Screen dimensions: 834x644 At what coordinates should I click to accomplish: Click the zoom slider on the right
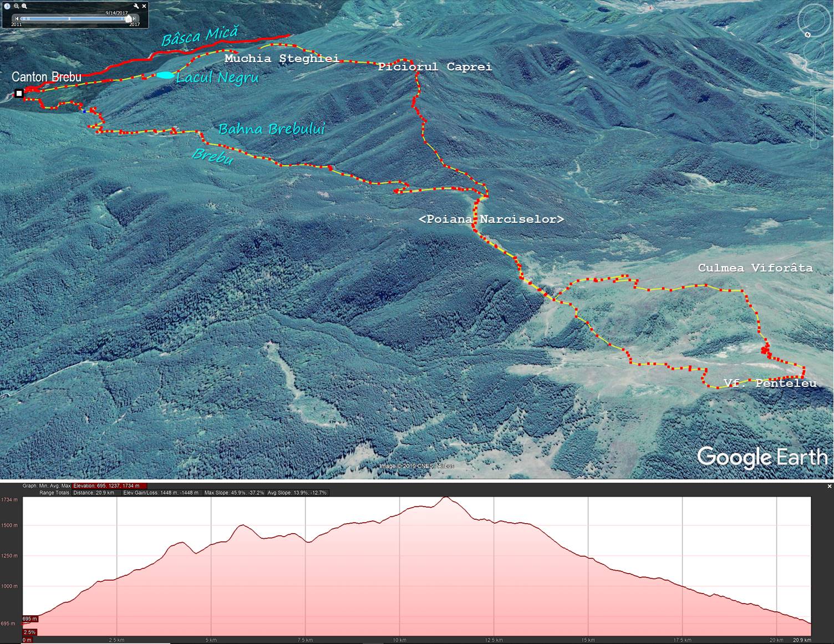coord(814,116)
